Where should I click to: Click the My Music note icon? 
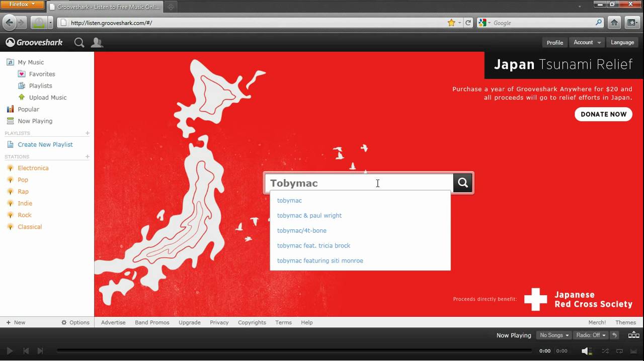coord(10,62)
